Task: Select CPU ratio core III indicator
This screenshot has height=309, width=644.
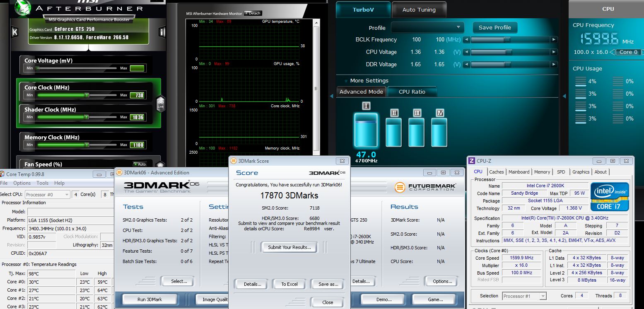Action: (417, 113)
